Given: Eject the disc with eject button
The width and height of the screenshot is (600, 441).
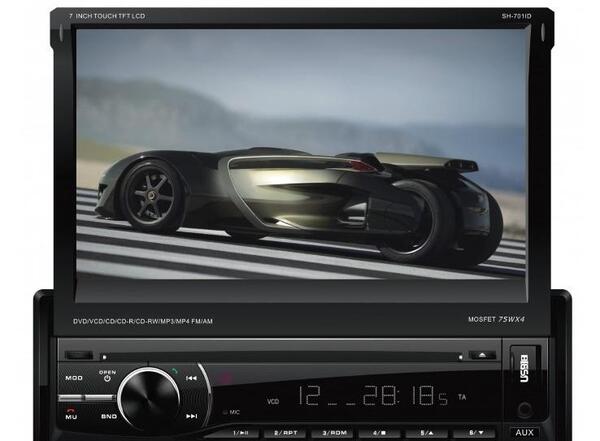Looking at the screenshot, I should point(482,355).
